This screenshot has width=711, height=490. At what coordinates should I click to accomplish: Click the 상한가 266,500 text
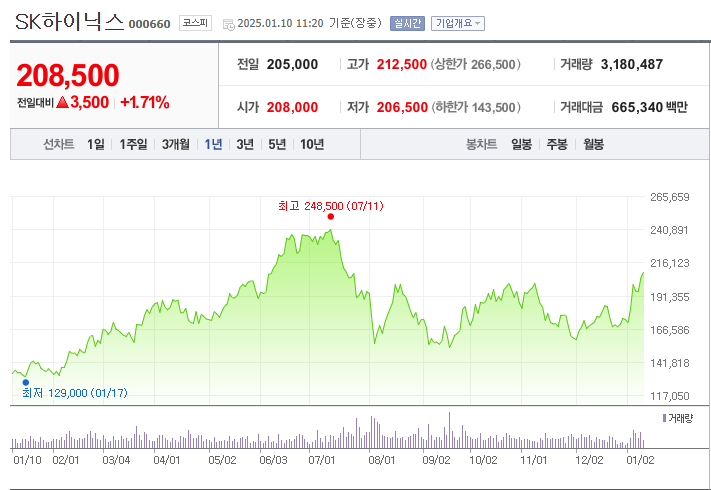click(475, 64)
